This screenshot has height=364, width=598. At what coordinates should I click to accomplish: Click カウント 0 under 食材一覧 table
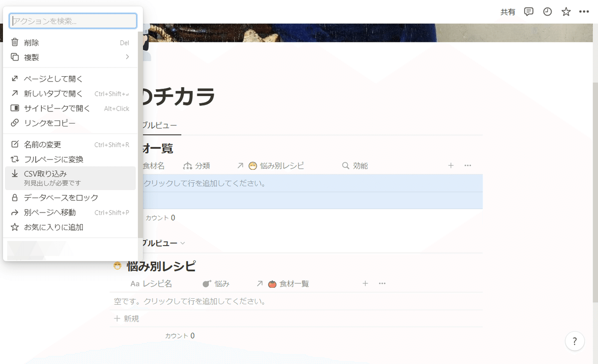coord(160,218)
